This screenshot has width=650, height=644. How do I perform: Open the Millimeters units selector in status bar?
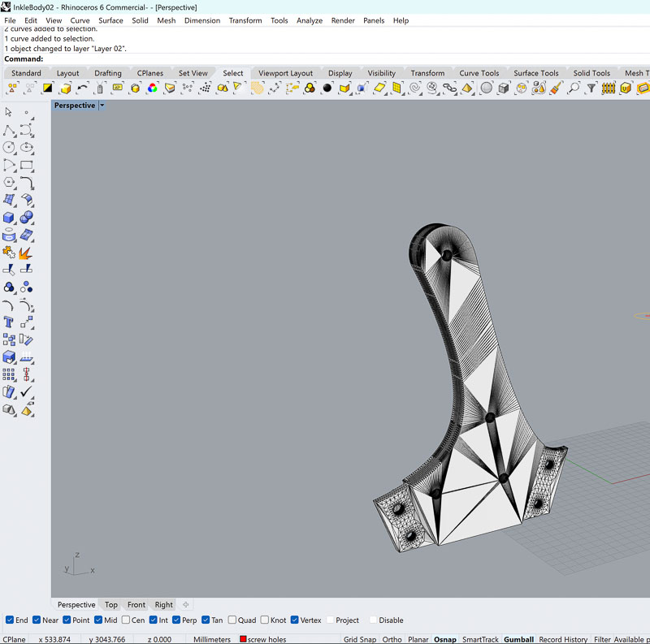click(x=211, y=639)
